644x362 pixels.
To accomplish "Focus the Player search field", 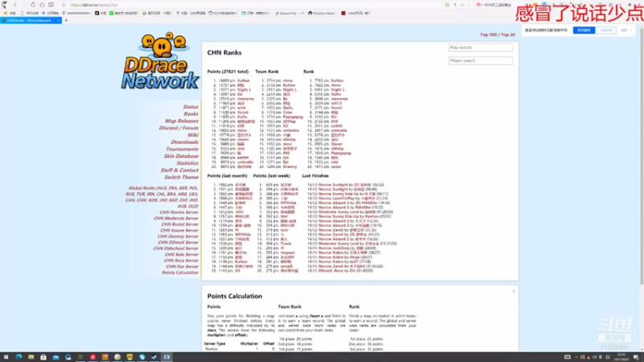I will [481, 61].
